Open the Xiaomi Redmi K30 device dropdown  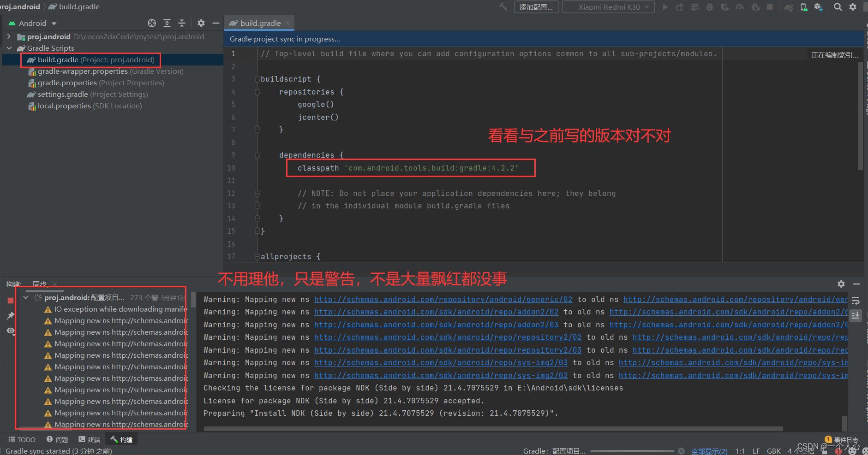click(x=608, y=7)
